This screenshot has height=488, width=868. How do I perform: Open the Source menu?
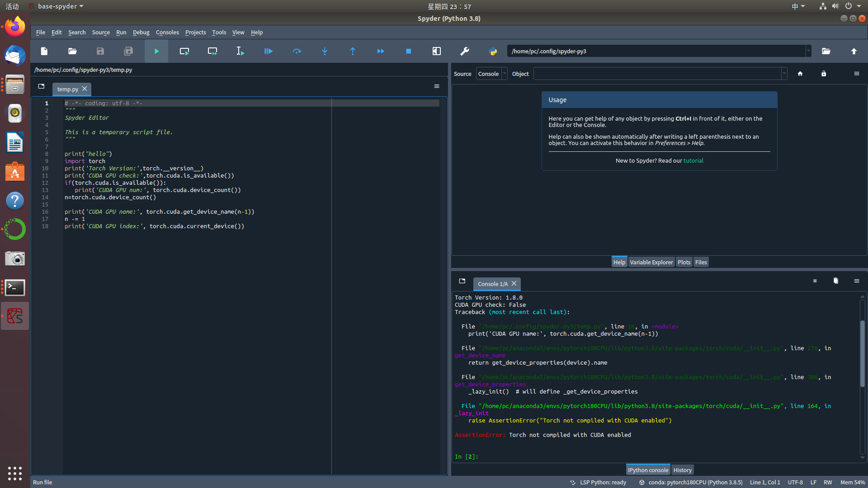(x=101, y=32)
